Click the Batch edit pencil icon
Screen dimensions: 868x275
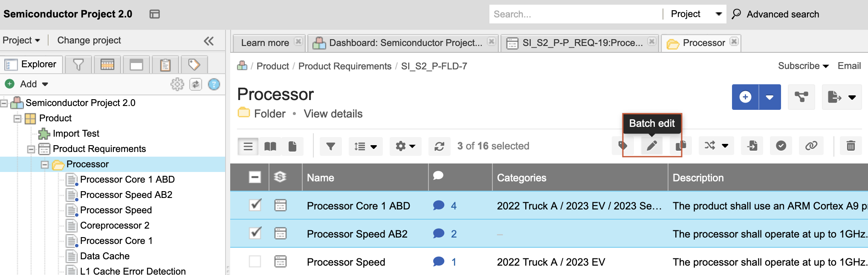click(x=652, y=146)
